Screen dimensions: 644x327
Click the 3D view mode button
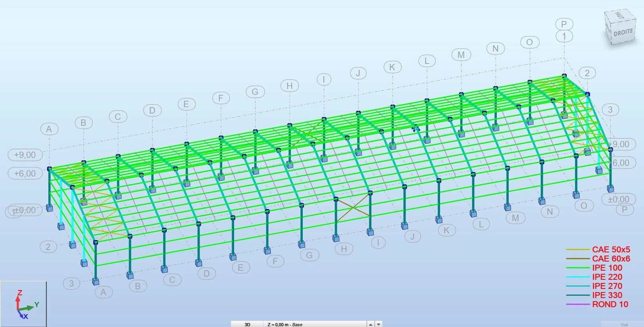click(x=247, y=324)
